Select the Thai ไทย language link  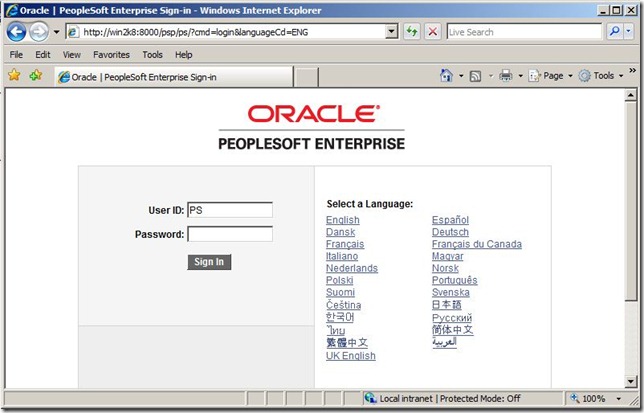click(x=336, y=330)
